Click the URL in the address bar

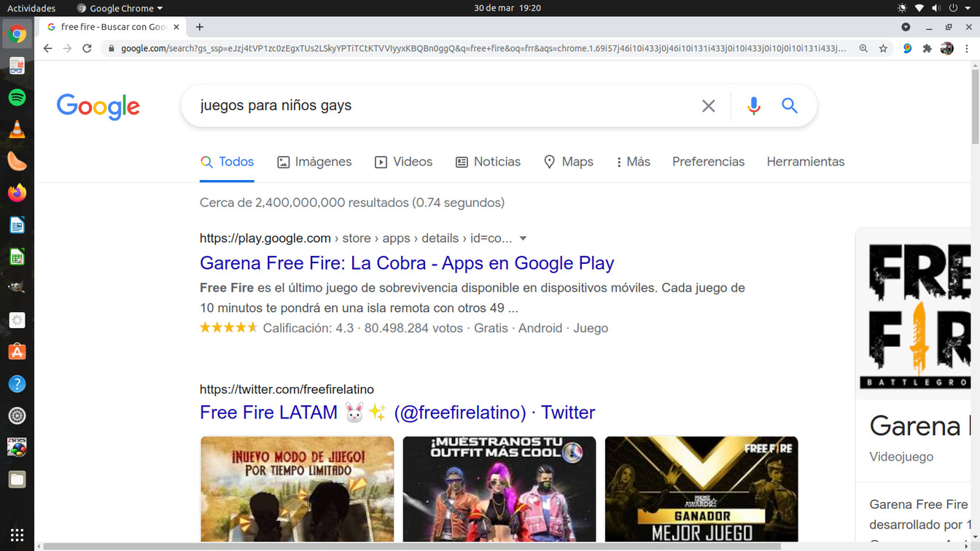483,48
